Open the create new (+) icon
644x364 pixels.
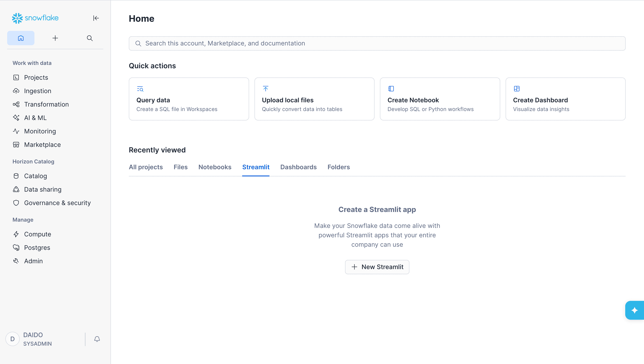point(55,38)
